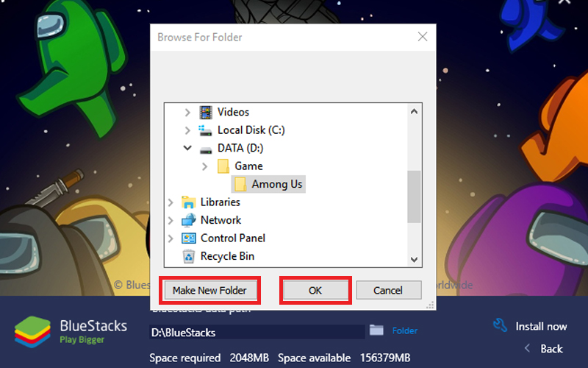The height and width of the screenshot is (368, 588).
Task: Select the Game folder label
Action: pos(248,166)
